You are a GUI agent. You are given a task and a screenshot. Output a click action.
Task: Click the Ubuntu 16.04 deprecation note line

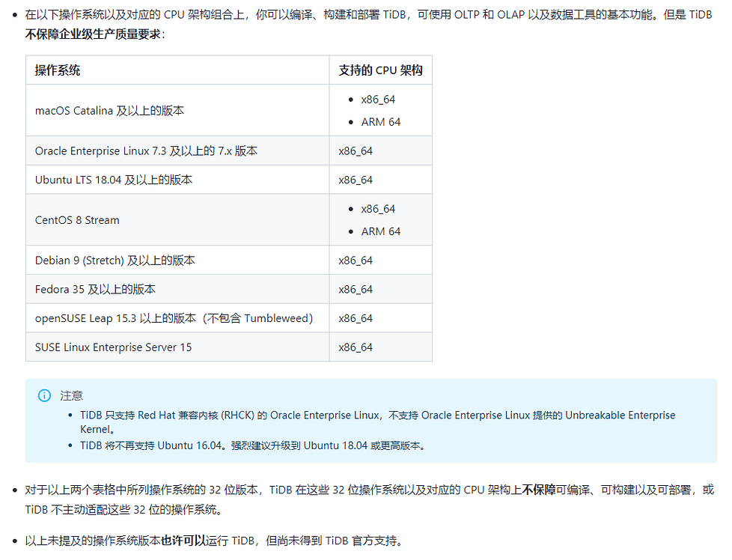tap(252, 445)
